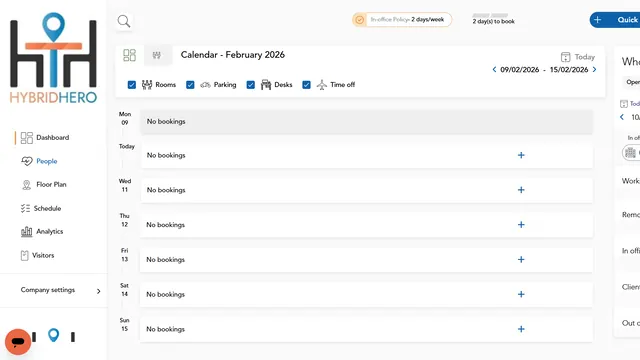This screenshot has height=360, width=640.
Task: Open Visitors in sidebar
Action: (43, 256)
